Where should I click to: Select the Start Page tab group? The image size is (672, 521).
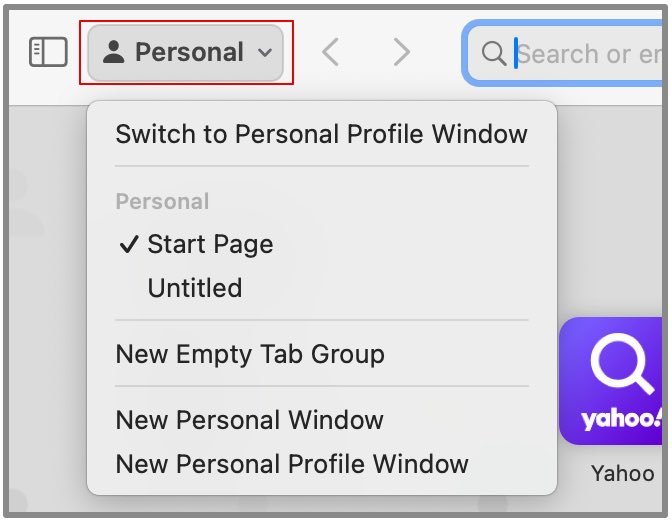[210, 245]
